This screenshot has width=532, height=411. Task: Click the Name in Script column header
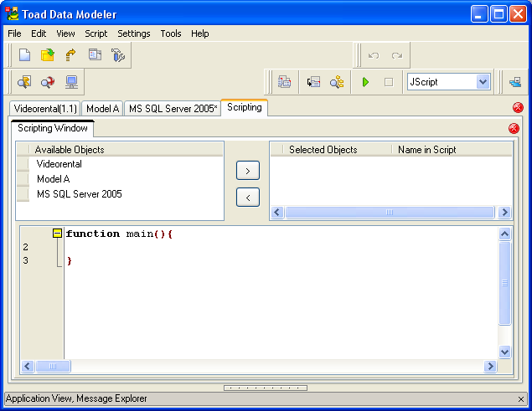(452, 150)
